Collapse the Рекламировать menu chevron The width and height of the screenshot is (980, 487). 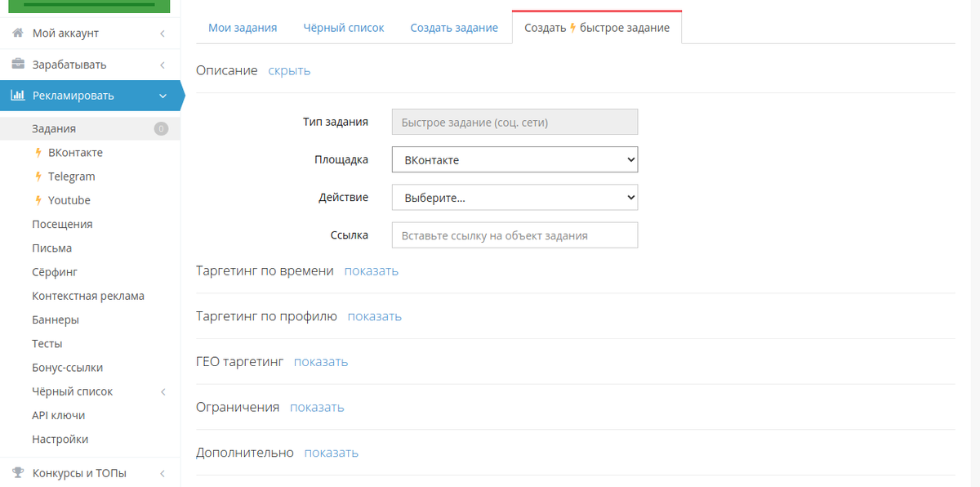(163, 96)
